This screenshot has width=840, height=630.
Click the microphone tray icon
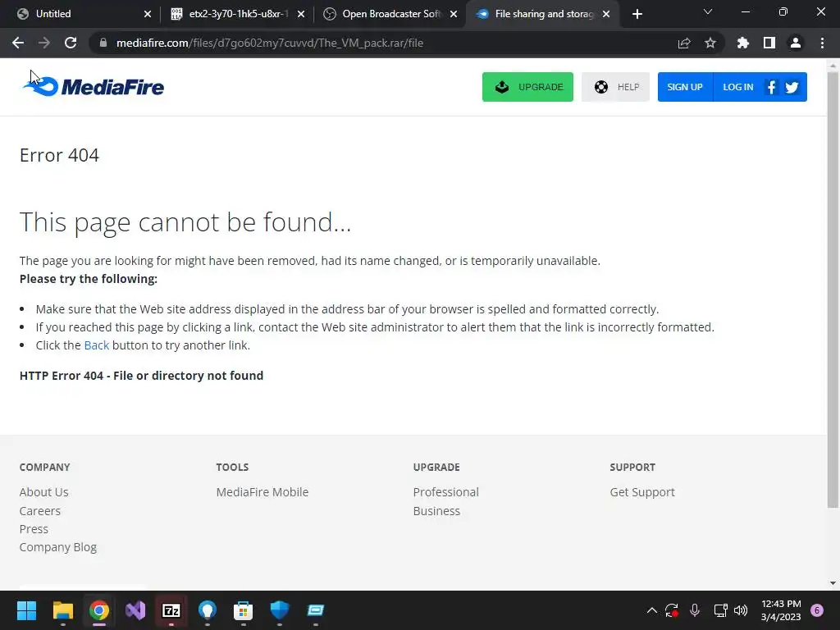tap(695, 610)
